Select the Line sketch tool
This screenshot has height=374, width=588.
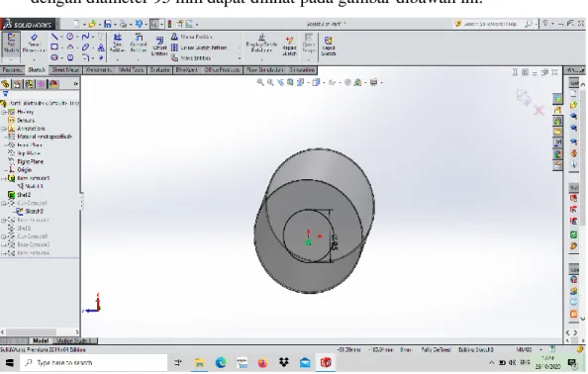pos(54,37)
